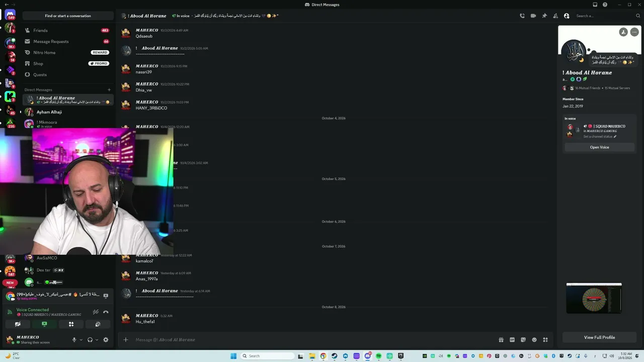Open Message Requests
Screen dimensions: 644x362
[67, 41]
